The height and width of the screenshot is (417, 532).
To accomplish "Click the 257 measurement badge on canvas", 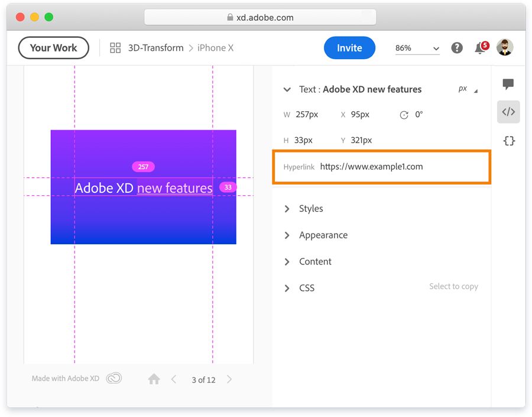I will (143, 167).
